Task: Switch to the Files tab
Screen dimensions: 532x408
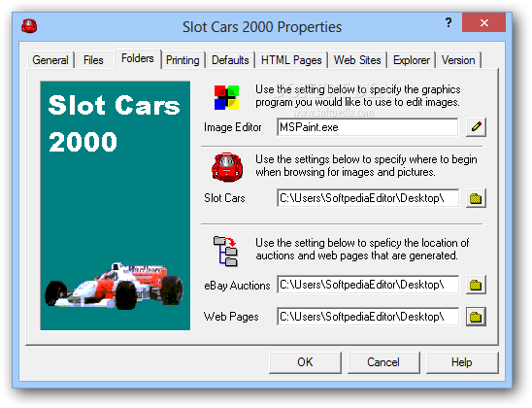Action: coord(93,60)
